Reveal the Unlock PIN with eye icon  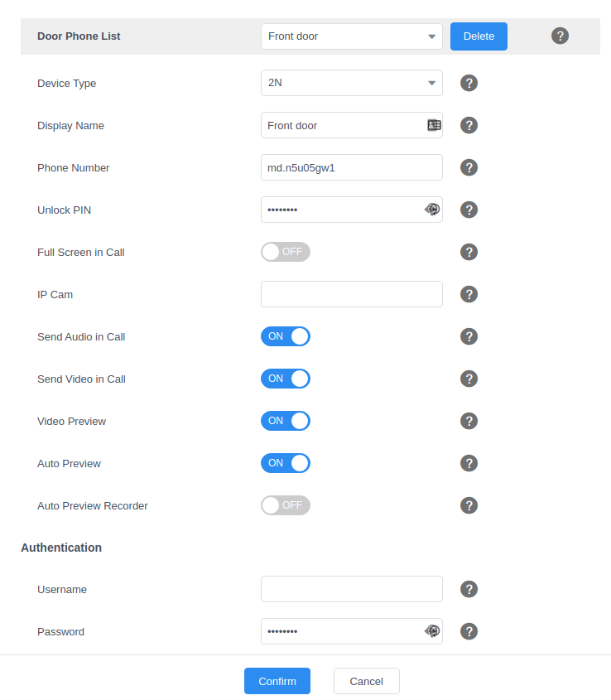coord(432,210)
